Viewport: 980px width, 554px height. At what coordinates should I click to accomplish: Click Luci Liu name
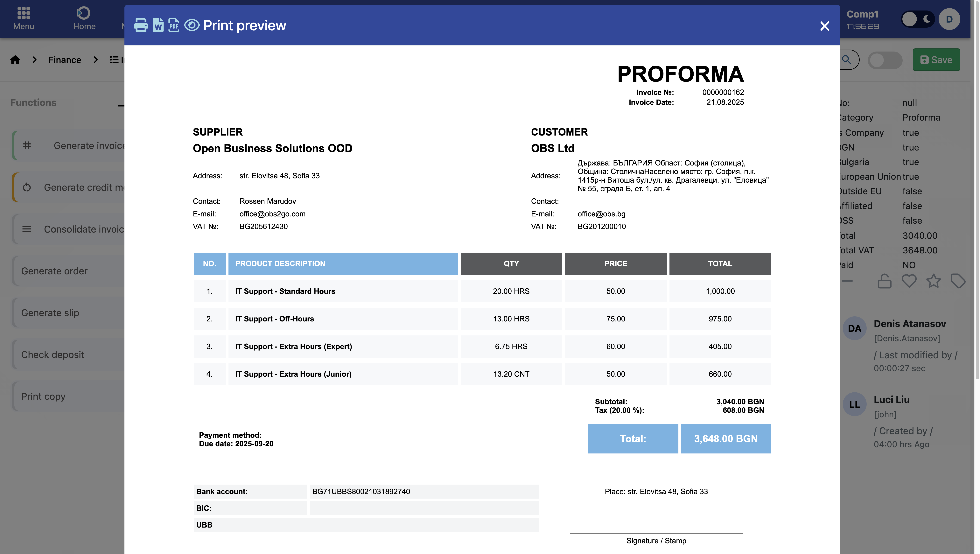click(x=891, y=400)
